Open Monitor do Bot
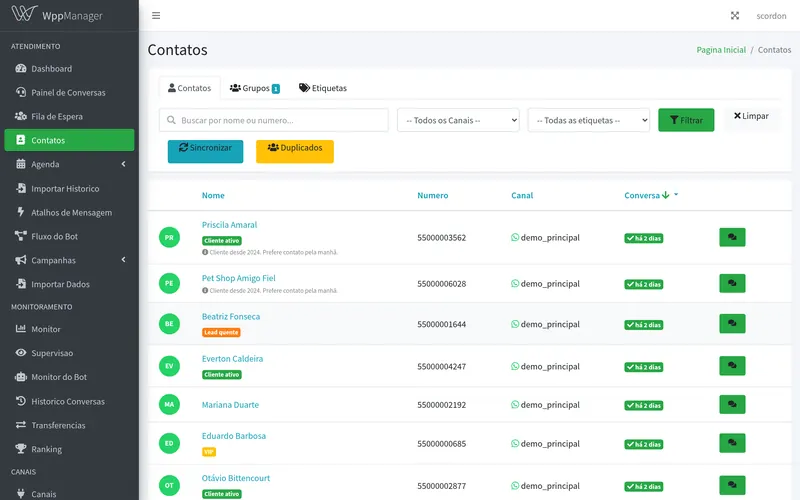 click(x=69, y=377)
